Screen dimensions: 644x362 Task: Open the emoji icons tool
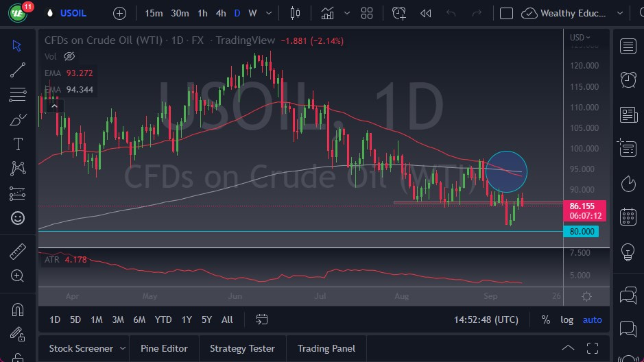click(x=18, y=218)
